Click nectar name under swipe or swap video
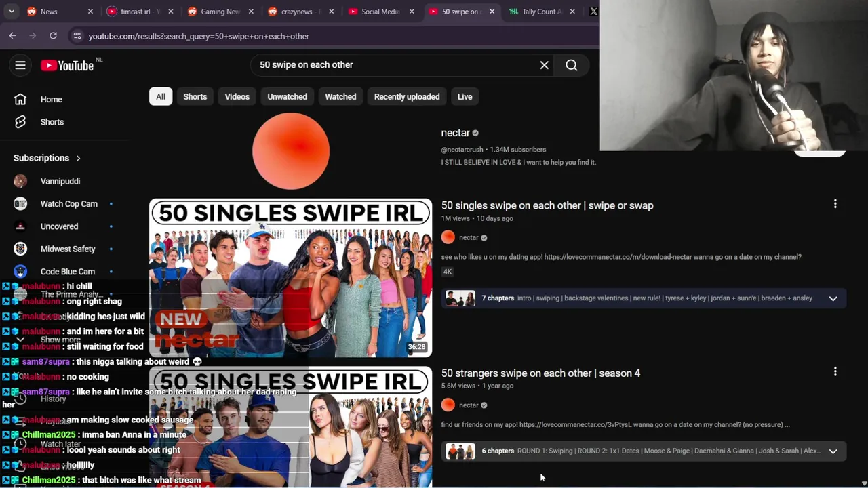868x488 pixels. click(469, 237)
